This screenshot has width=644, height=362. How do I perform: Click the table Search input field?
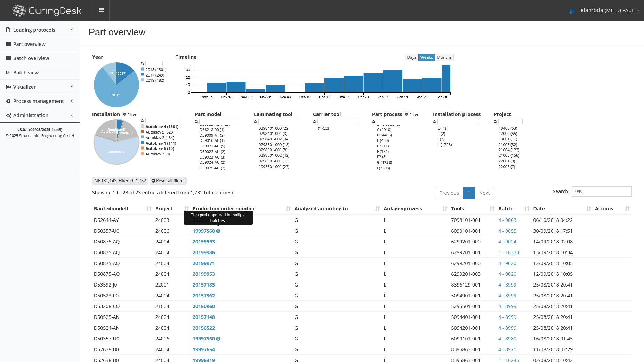[601, 192]
